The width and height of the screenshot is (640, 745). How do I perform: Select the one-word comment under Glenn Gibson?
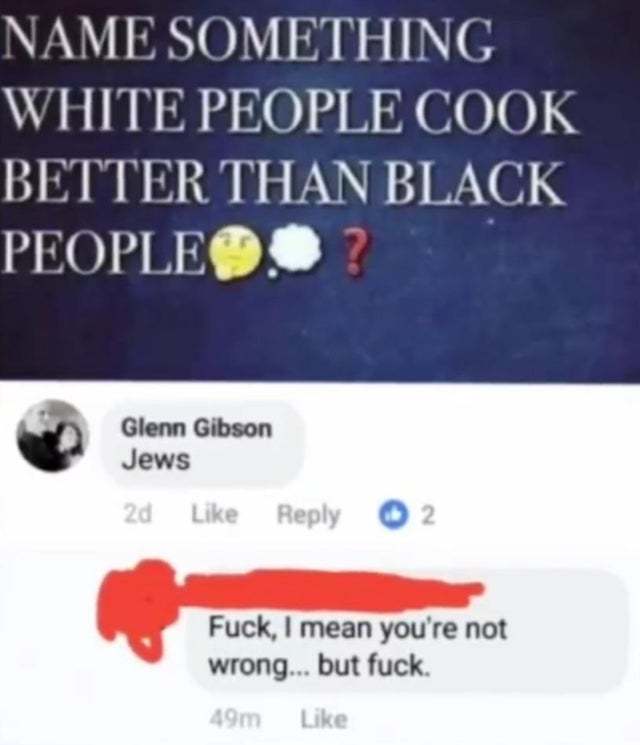tap(156, 460)
